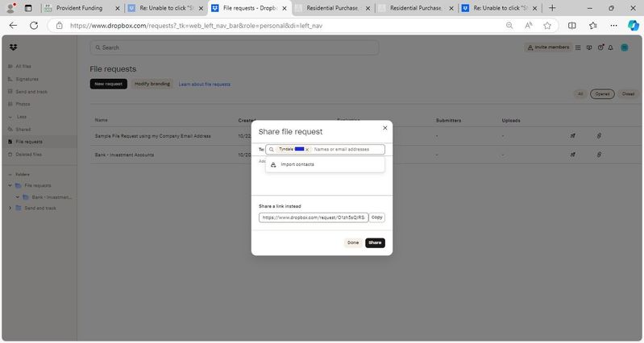Viewport: 644px width, 343px height.
Task: Click the Name column header
Action: [101, 120]
